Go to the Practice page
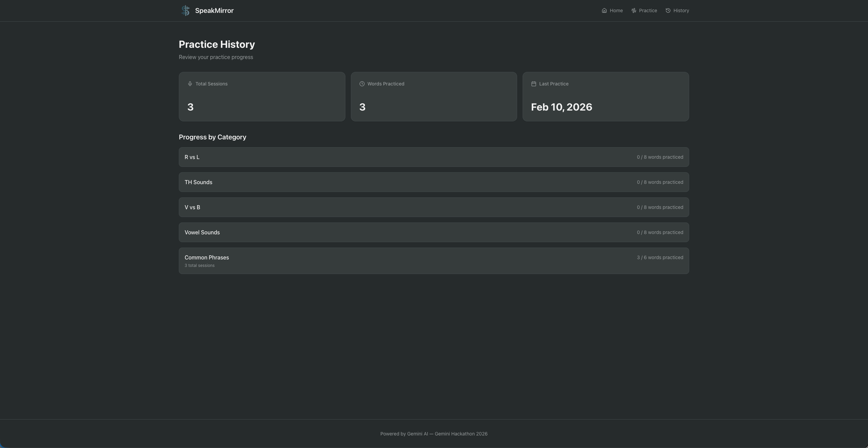This screenshot has height=448, width=868. (x=647, y=11)
